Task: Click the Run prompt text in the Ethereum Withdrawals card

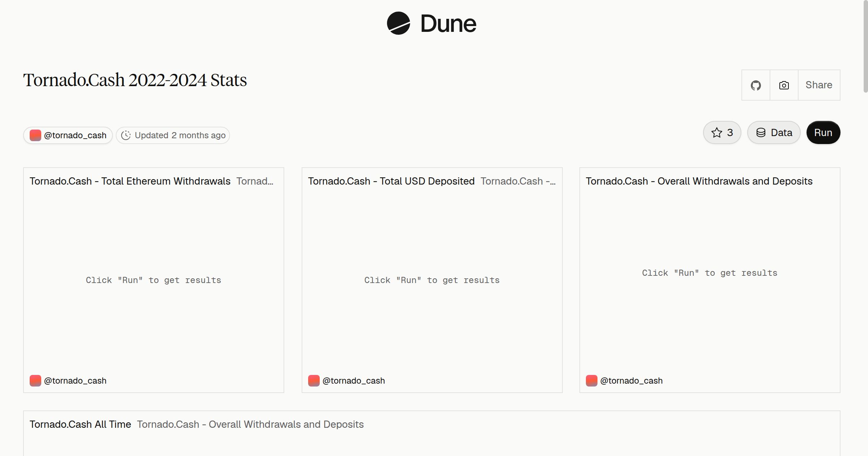Action: (x=153, y=280)
